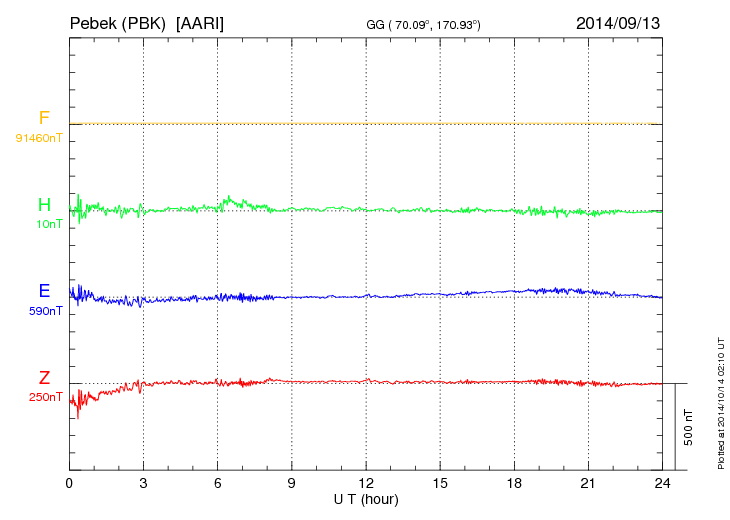
Task: Click the 12 hour tick label
Action: tap(366, 483)
